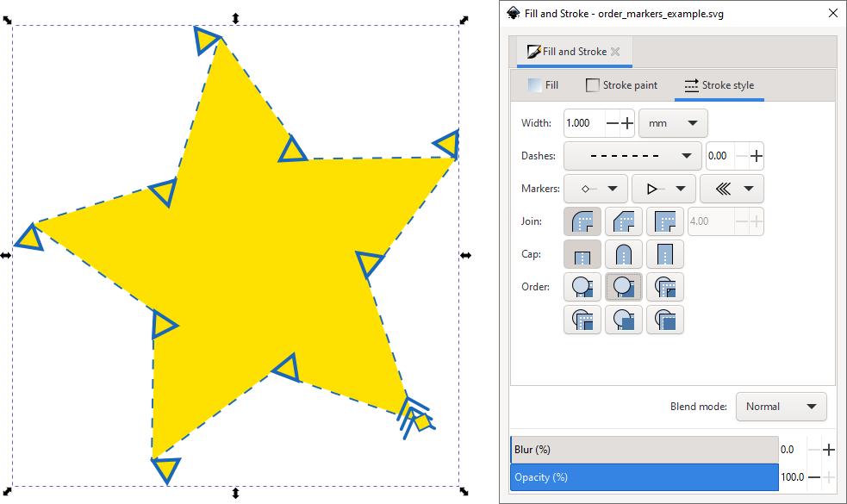Image resolution: width=847 pixels, height=504 pixels.
Task: Click the top-right corner scale handle
Action: tap(464, 20)
